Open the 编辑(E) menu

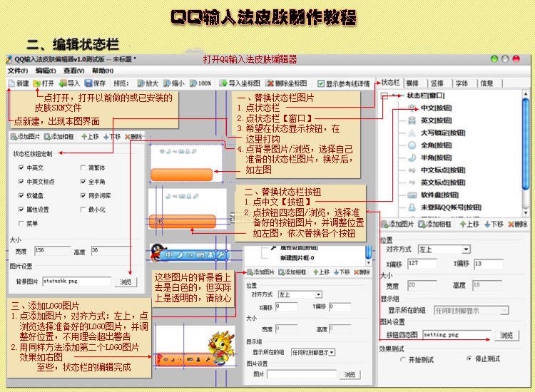[46, 71]
